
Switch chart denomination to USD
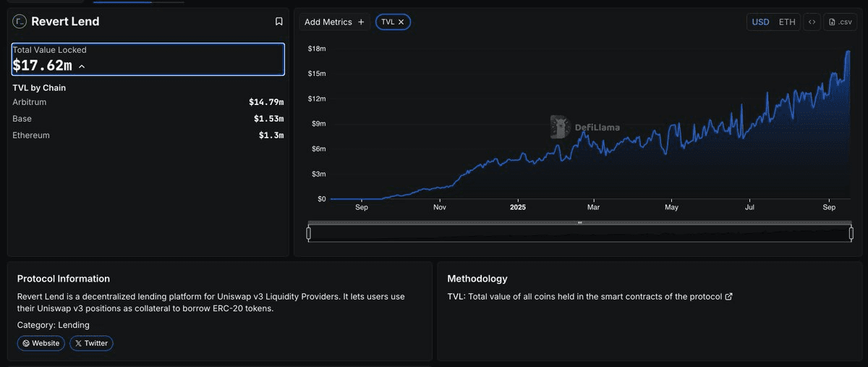(760, 22)
